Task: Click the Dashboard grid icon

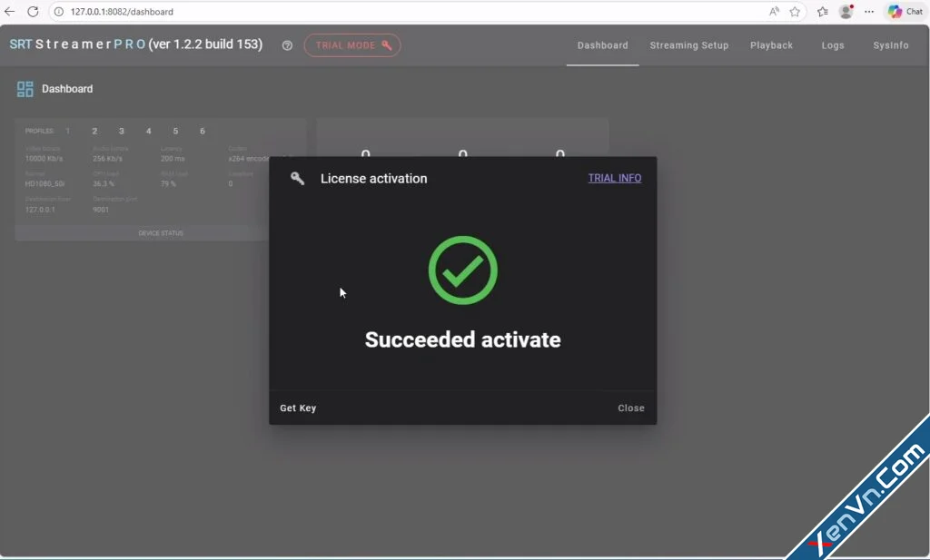Action: 25,89
